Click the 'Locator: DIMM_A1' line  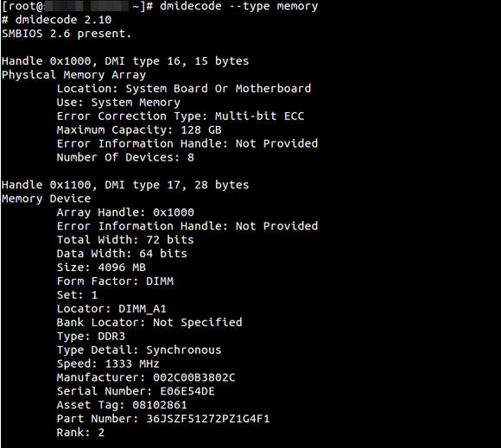[111, 309]
